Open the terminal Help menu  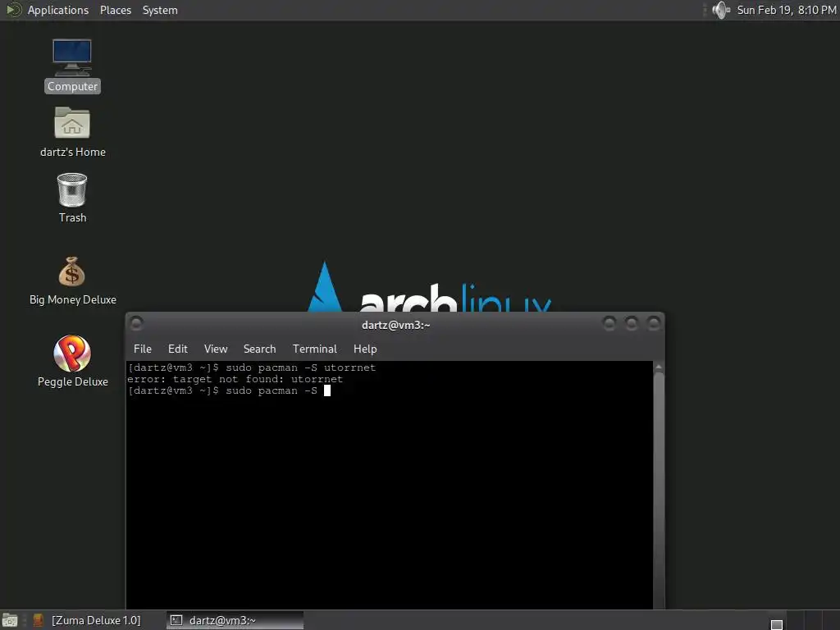tap(365, 349)
